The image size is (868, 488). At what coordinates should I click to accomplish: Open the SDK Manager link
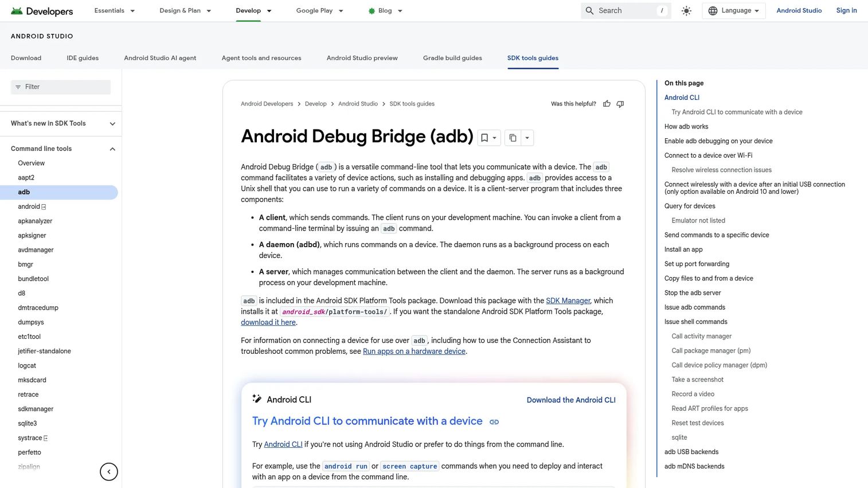pos(568,300)
